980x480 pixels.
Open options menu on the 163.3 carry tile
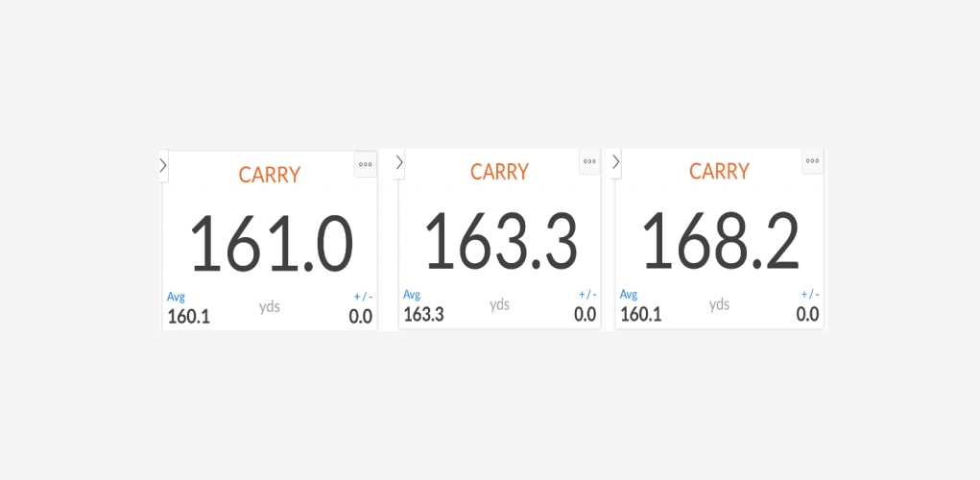tap(589, 161)
